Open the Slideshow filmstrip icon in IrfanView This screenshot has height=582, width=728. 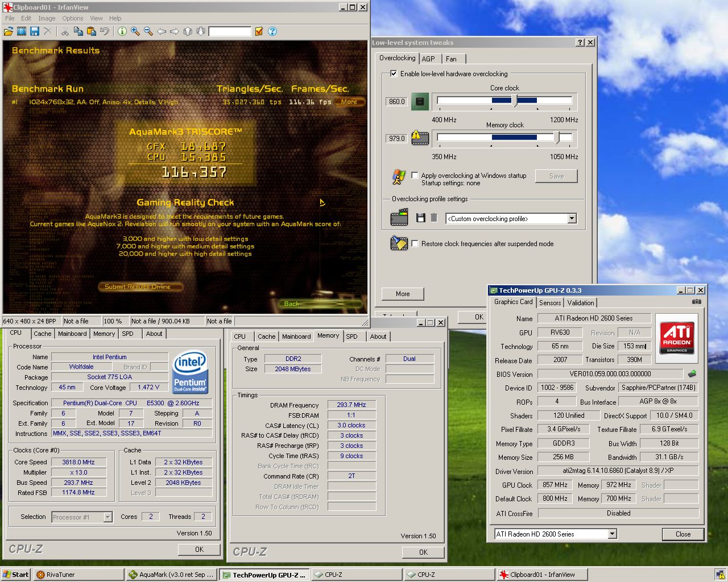click(21, 31)
